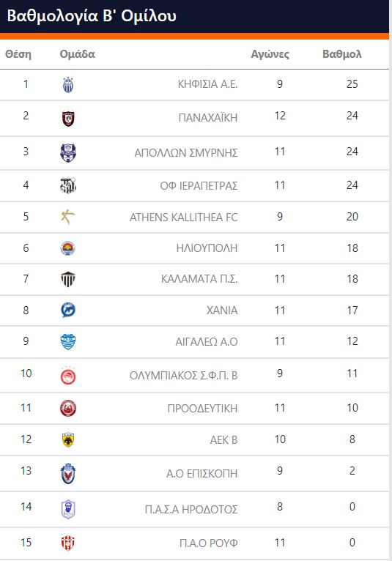392x561 pixels.
Task: Click the Βαθμολογία Β' Ομίλου title bar
Action: click(x=194, y=16)
